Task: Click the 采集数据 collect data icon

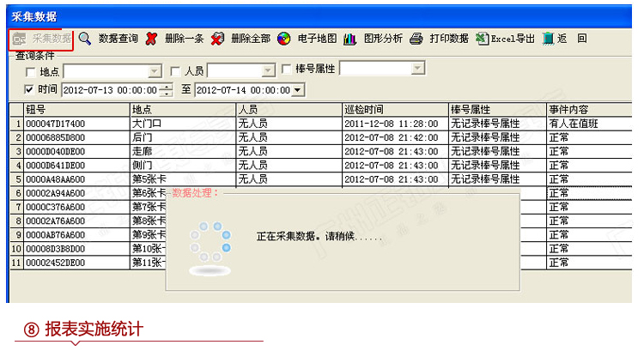Action: (x=19, y=39)
